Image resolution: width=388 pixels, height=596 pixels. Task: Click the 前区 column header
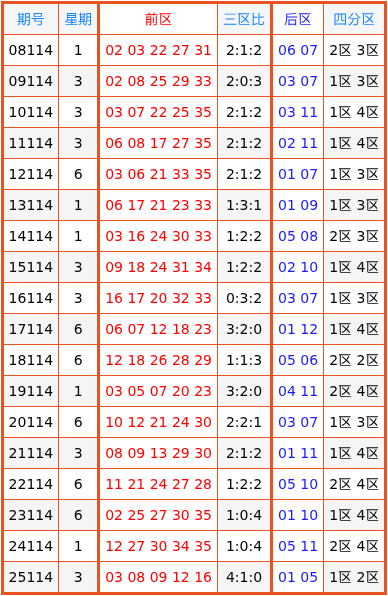[x=158, y=19]
